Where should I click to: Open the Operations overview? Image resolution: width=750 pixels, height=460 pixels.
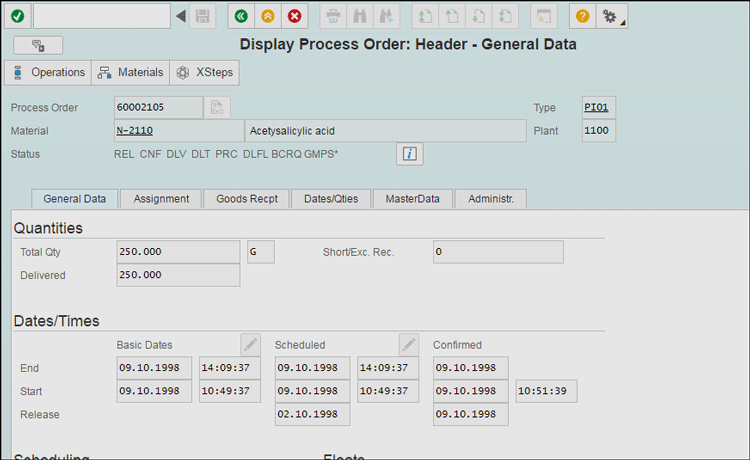(48, 73)
